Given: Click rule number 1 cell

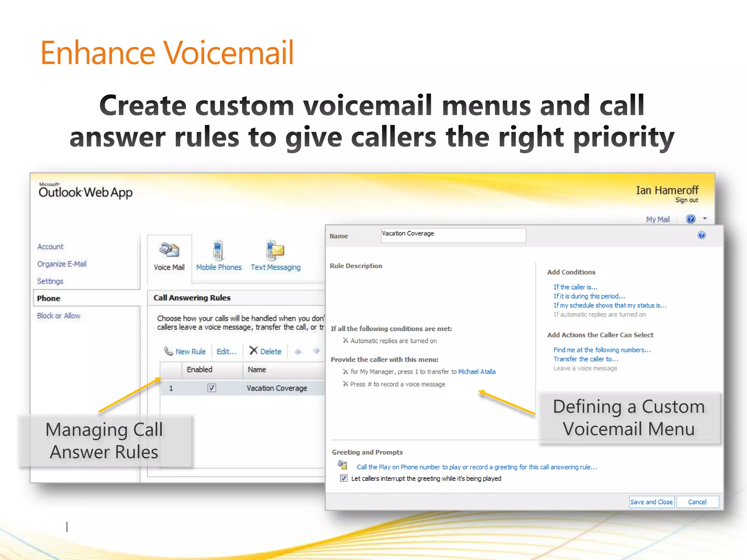Looking at the screenshot, I should 171,388.
